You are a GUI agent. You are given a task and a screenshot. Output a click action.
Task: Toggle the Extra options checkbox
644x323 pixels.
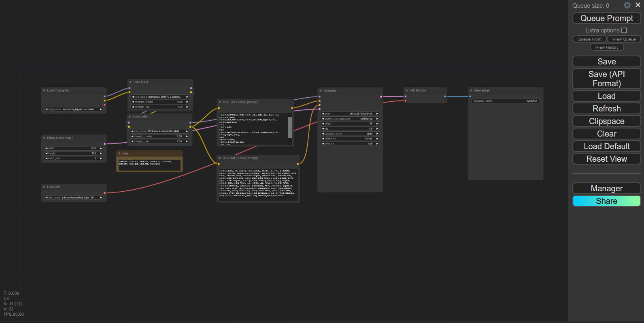tap(624, 30)
